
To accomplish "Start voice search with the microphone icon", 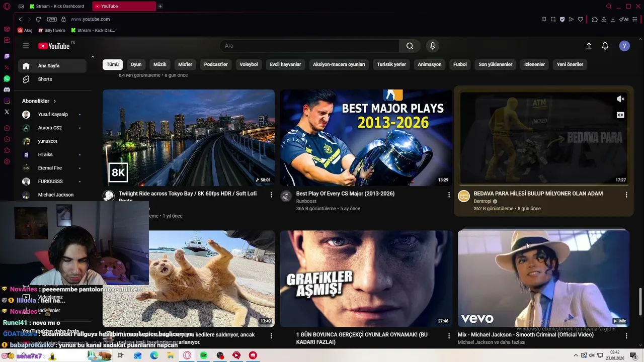I will (x=432, y=46).
